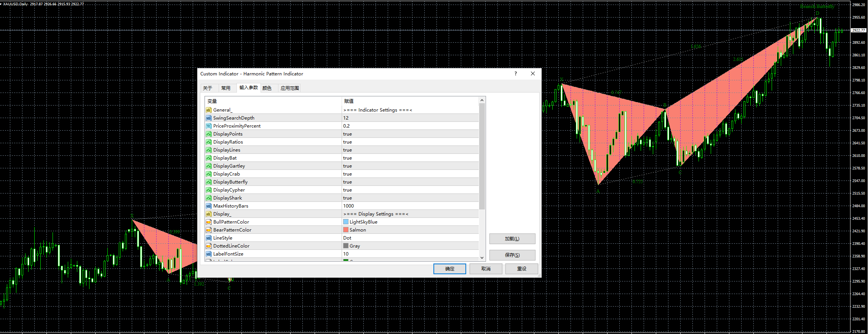Image resolution: width=868 pixels, height=334 pixels.
Task: Click the boolean icon beside DisplayLines
Action: pos(208,150)
